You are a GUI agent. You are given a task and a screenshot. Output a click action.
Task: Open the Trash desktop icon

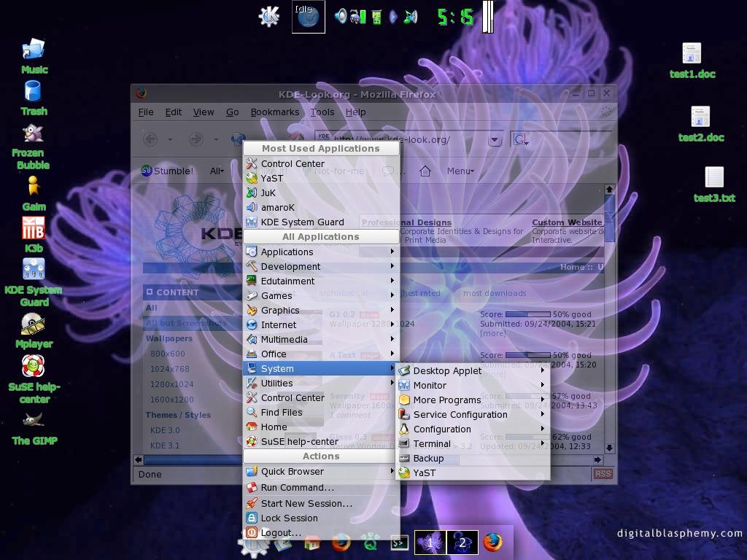coord(33,91)
